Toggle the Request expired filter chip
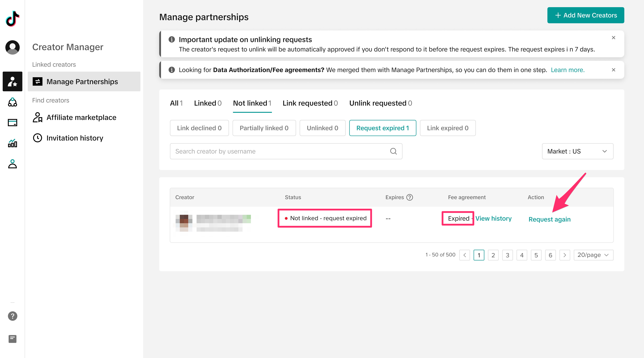The width and height of the screenshot is (644, 358). (383, 128)
